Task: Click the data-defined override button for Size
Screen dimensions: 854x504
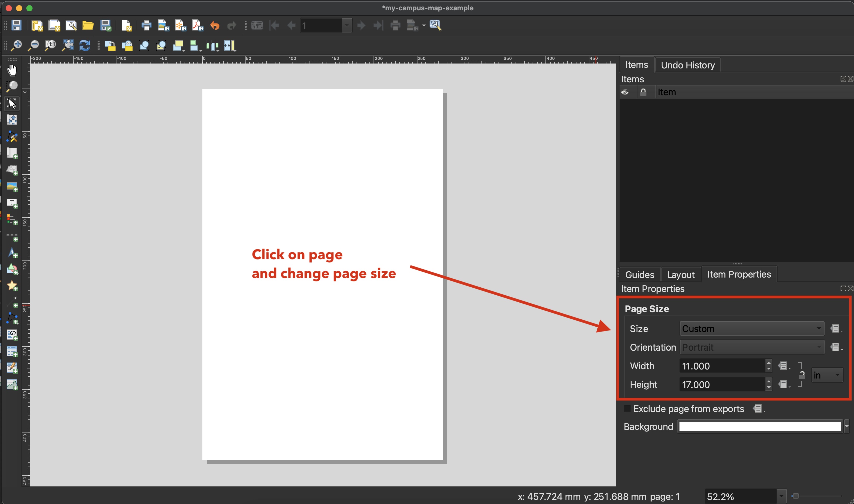Action: [836, 329]
